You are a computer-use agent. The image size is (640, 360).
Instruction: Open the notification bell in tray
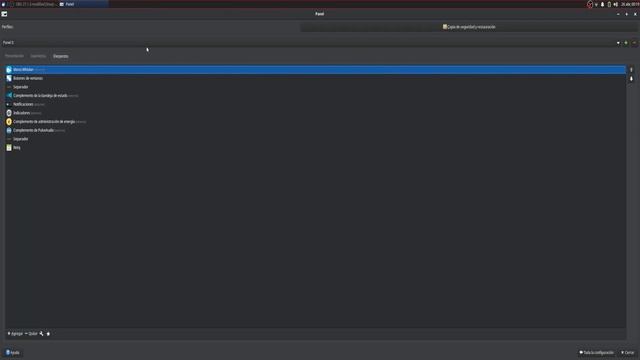[602, 4]
